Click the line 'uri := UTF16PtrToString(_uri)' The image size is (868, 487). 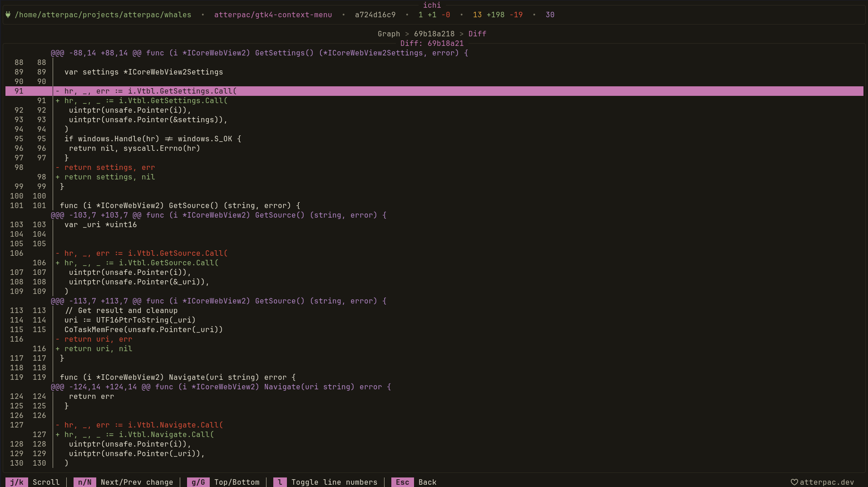(x=130, y=320)
